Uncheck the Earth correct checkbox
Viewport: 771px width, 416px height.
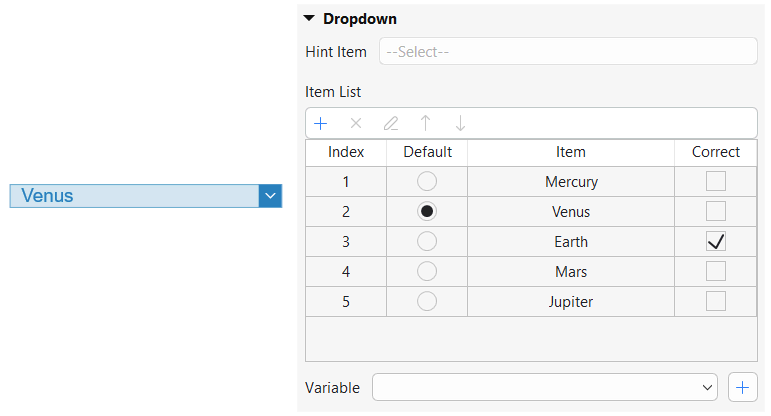[715, 242]
